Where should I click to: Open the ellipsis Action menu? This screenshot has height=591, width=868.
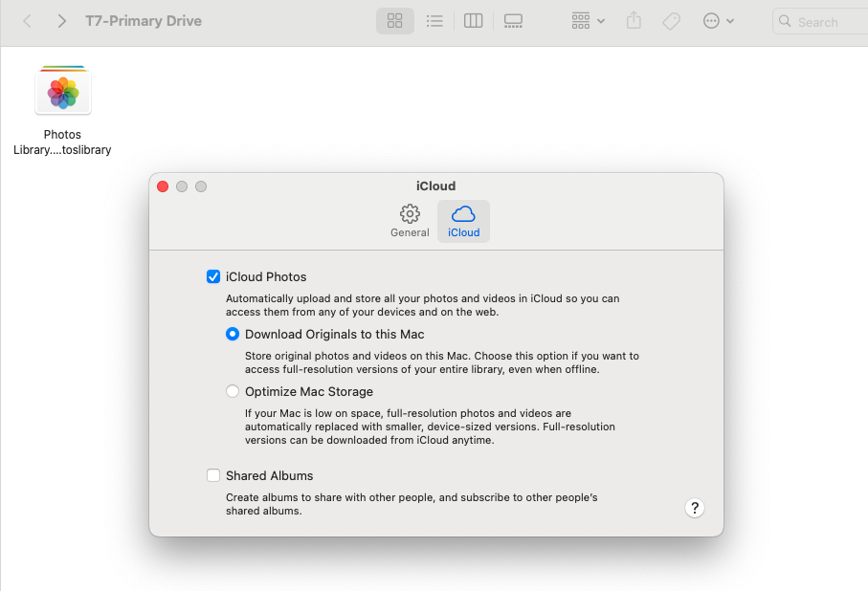718,21
